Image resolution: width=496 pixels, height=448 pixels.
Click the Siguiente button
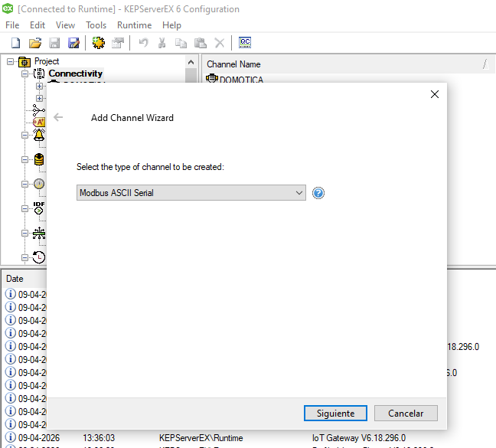(335, 414)
